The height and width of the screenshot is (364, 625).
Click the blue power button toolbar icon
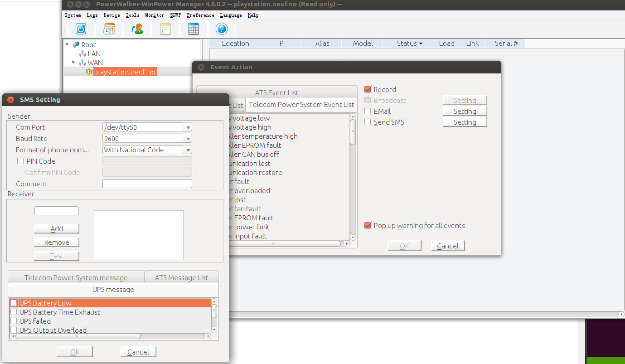pyautogui.click(x=81, y=29)
